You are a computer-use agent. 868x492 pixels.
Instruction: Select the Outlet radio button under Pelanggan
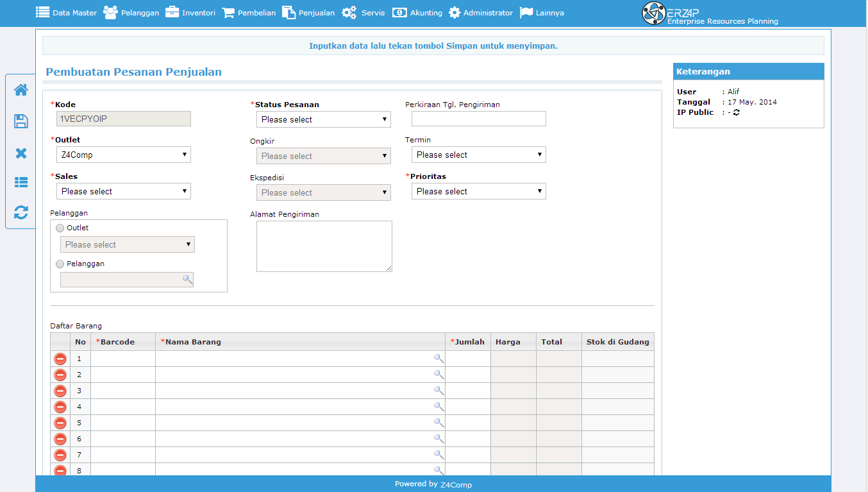pyautogui.click(x=60, y=228)
